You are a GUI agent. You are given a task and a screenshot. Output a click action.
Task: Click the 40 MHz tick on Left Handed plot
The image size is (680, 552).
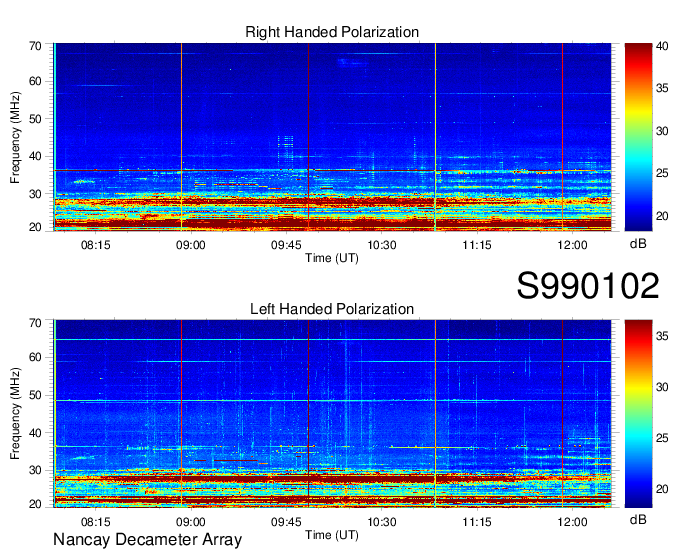click(35, 433)
